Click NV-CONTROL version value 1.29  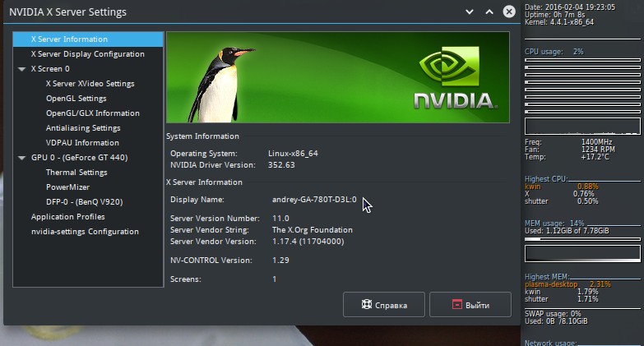click(280, 261)
